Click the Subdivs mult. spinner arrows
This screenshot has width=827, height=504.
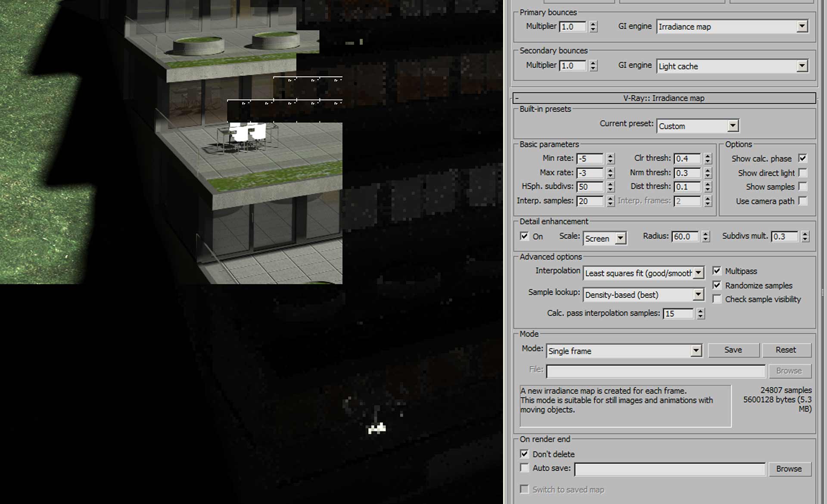pos(805,236)
